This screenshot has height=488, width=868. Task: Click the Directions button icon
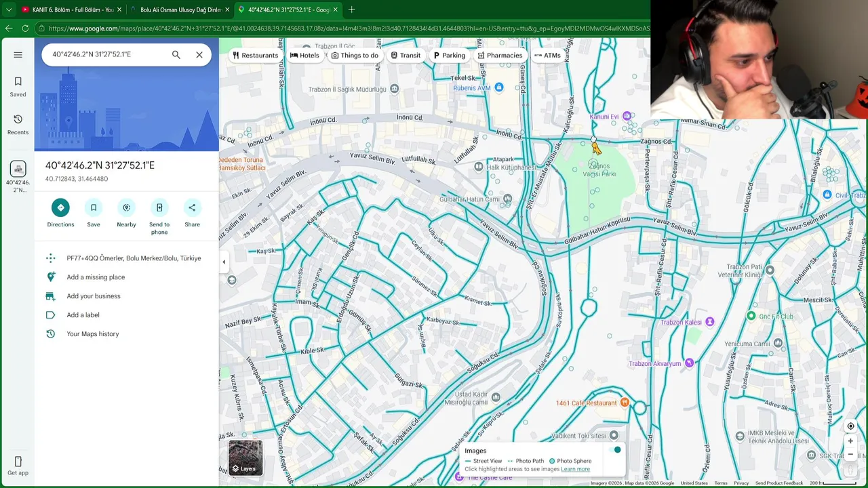click(x=60, y=207)
